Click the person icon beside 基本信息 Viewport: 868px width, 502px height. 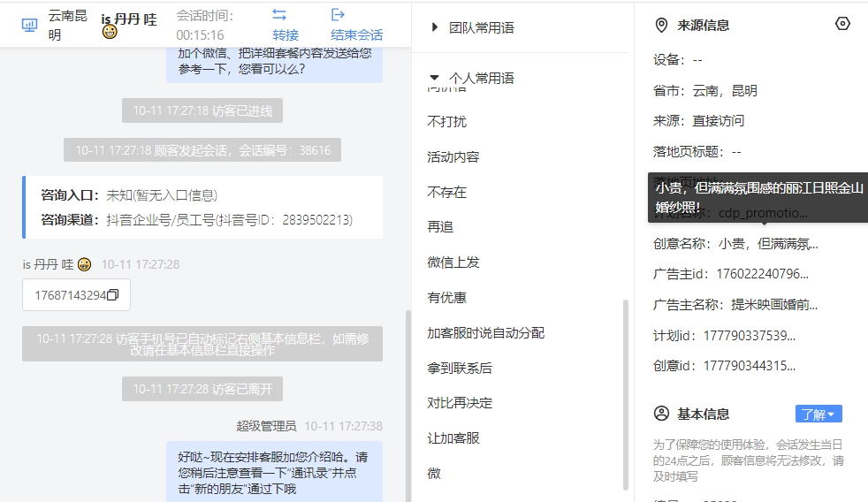pos(661,414)
